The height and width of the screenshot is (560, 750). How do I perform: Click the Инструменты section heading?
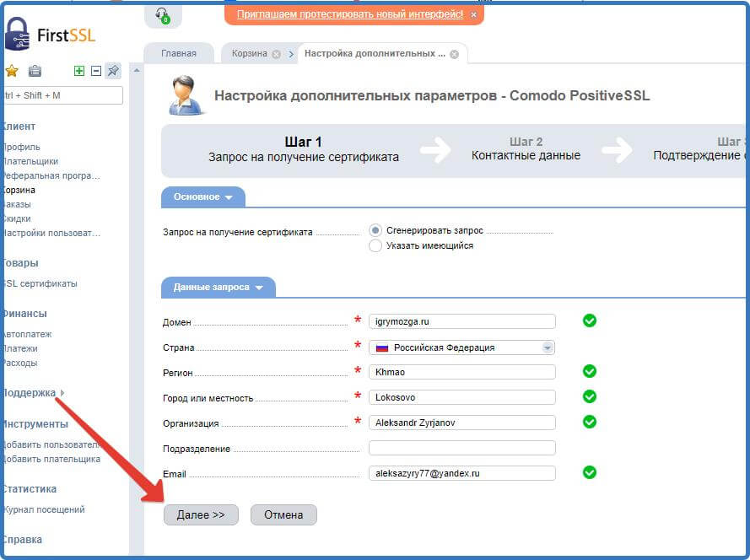coord(35,424)
